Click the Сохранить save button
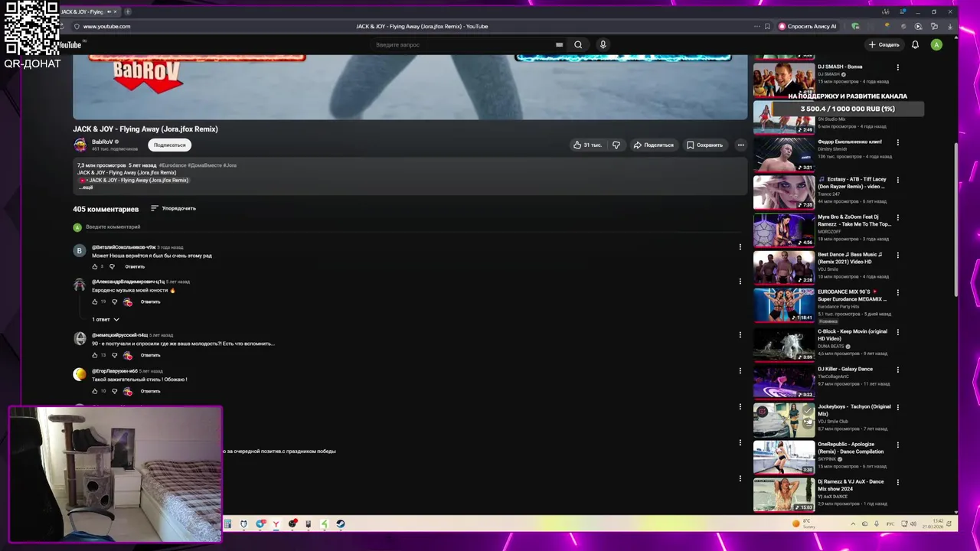This screenshot has height=551, width=980. point(704,145)
